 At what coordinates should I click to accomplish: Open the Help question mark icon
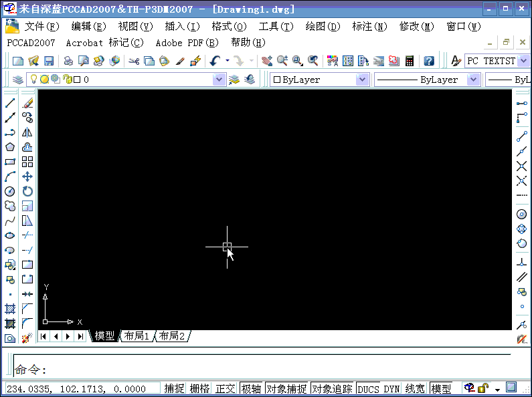click(429, 61)
